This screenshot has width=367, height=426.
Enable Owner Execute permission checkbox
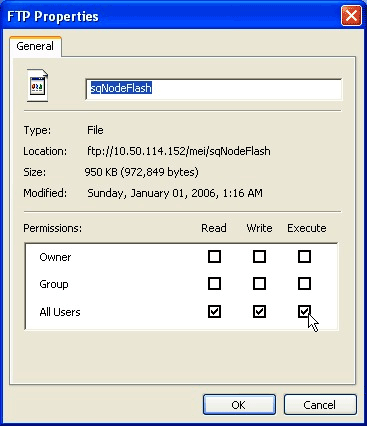click(x=304, y=257)
